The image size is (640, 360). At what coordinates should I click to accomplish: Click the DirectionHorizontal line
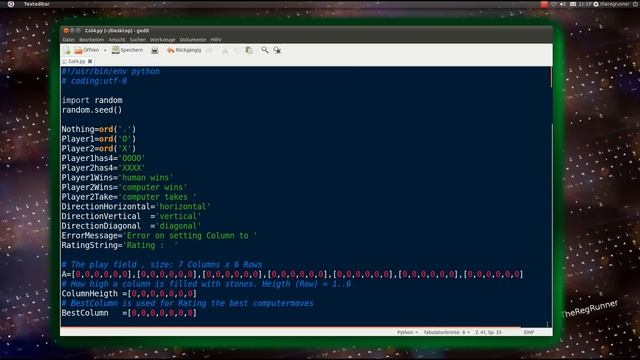(x=136, y=207)
